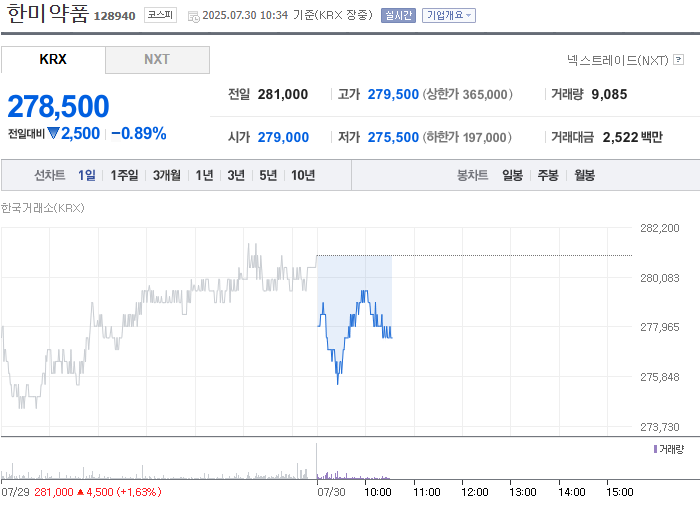Screen dimensions: 700x505
Task: Click the 상한가 365,000 text
Action: [x=467, y=94]
